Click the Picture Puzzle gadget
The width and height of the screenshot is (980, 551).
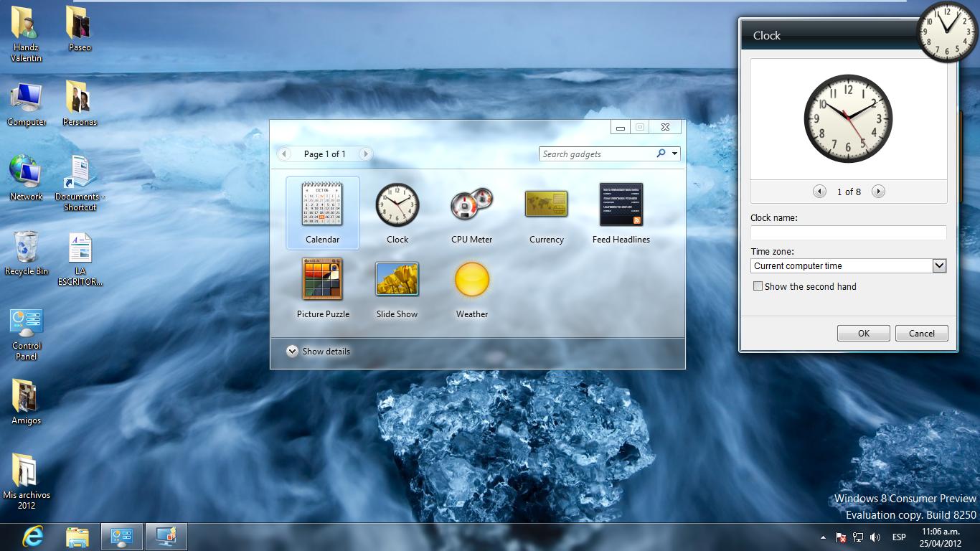(322, 280)
